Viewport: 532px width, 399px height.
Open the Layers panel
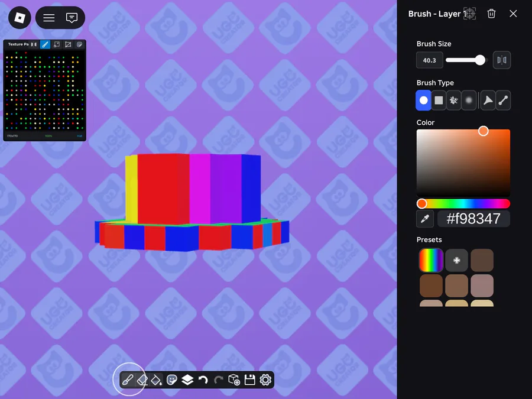(x=187, y=379)
